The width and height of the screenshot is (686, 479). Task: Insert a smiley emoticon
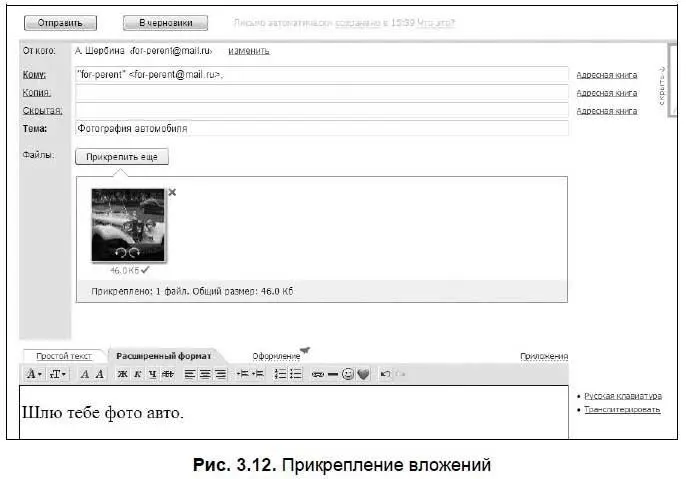point(348,374)
